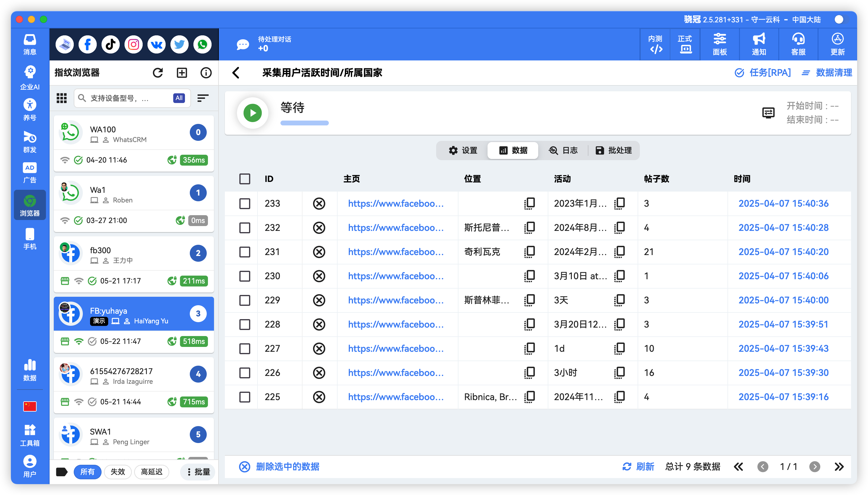This screenshot has height=495, width=868.
Task: Go back using the left chevron near task title
Action: pos(236,73)
